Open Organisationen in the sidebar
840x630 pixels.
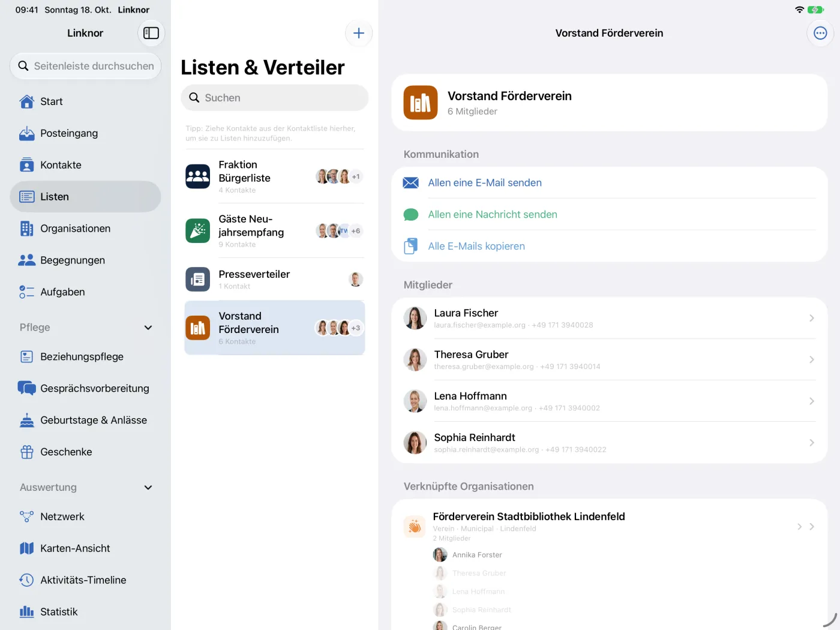click(85, 229)
